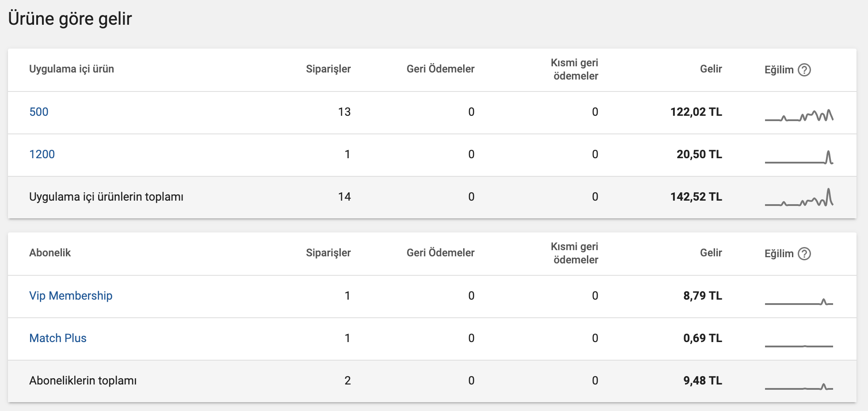Click the Siparişler header in the in-app products table
The image size is (868, 411).
328,69
